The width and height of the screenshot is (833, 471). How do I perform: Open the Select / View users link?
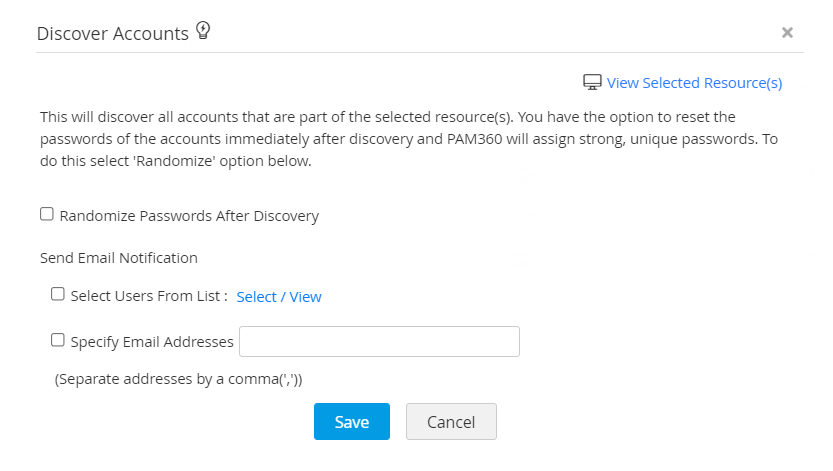pos(279,297)
